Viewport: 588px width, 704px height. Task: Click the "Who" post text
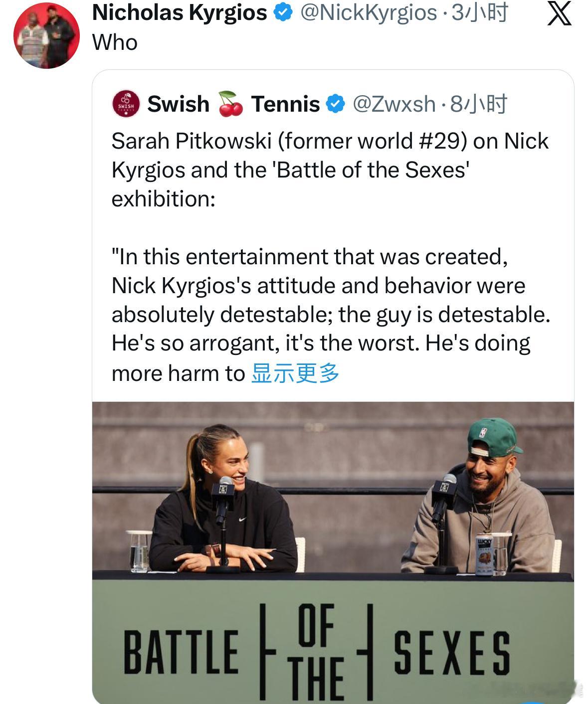pos(115,43)
